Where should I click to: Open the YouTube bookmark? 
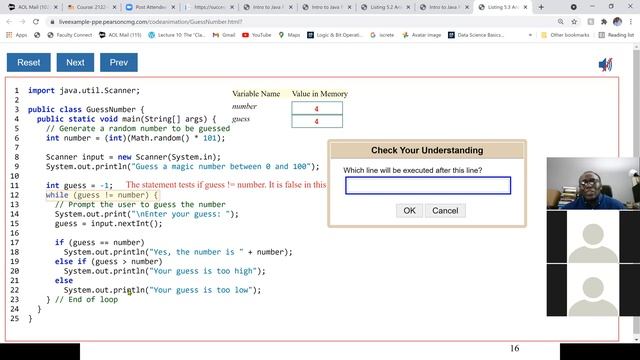point(257,35)
